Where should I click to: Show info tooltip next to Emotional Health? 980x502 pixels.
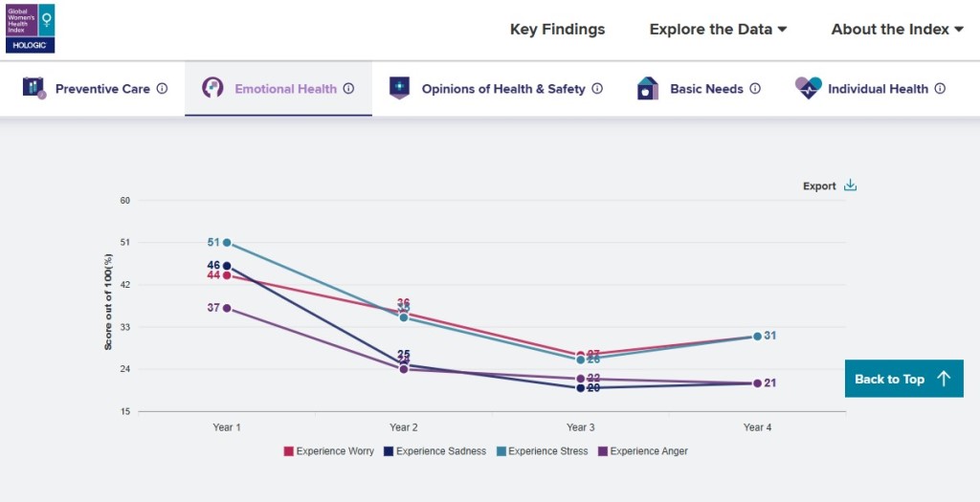349,89
